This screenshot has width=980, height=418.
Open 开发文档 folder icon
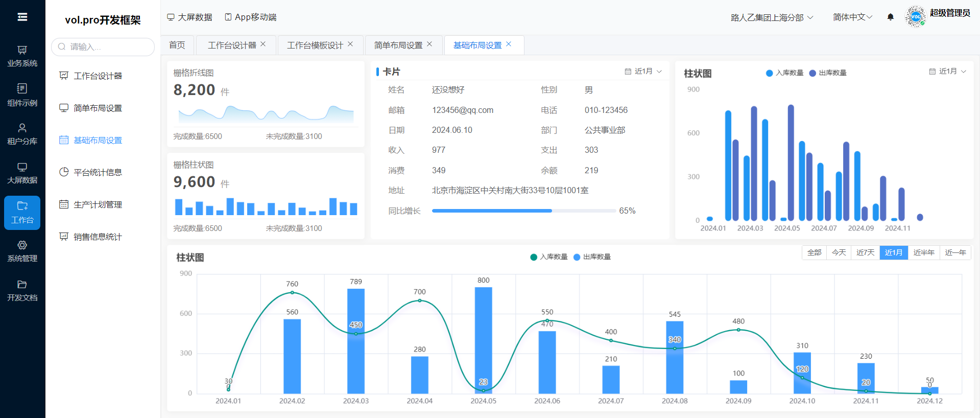coord(22,284)
